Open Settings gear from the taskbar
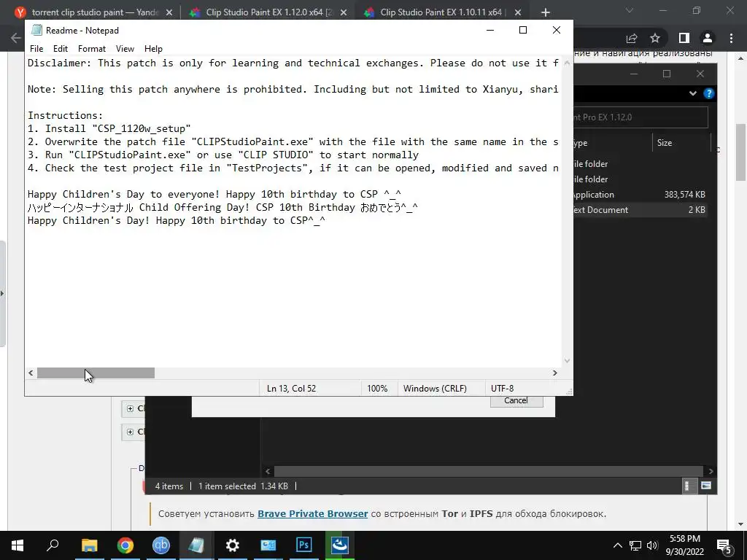747x560 pixels. [233, 545]
